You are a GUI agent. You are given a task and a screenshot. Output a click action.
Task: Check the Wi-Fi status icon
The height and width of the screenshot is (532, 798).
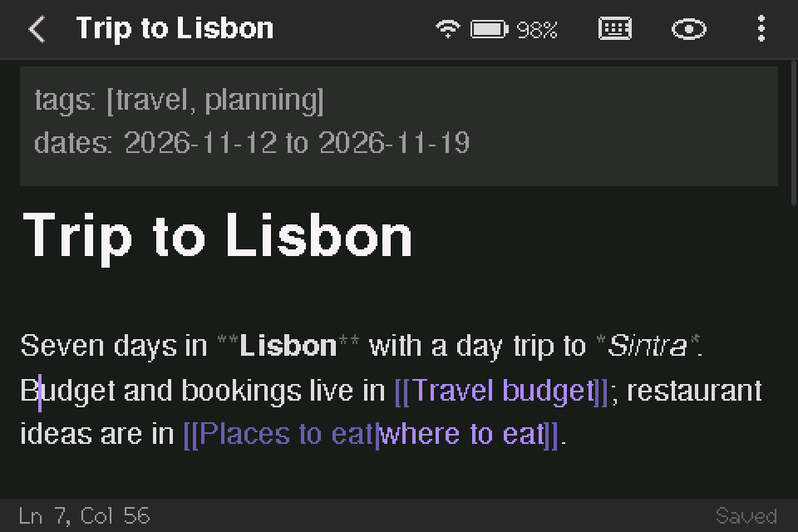click(x=447, y=29)
